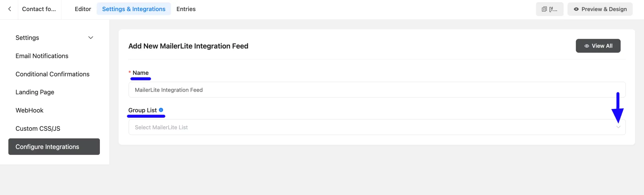Click the back arrow icon
Screen dimensions: 644x195
point(10,9)
